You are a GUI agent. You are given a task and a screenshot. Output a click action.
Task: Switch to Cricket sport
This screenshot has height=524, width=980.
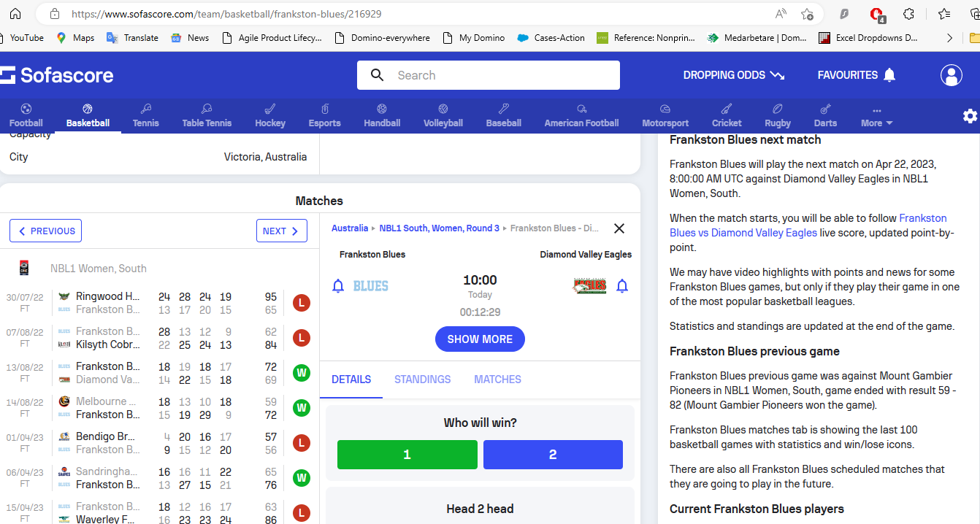[x=727, y=116]
